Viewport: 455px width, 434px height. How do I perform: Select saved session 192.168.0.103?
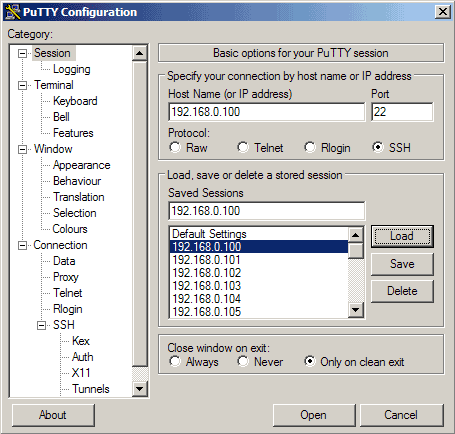pos(259,286)
